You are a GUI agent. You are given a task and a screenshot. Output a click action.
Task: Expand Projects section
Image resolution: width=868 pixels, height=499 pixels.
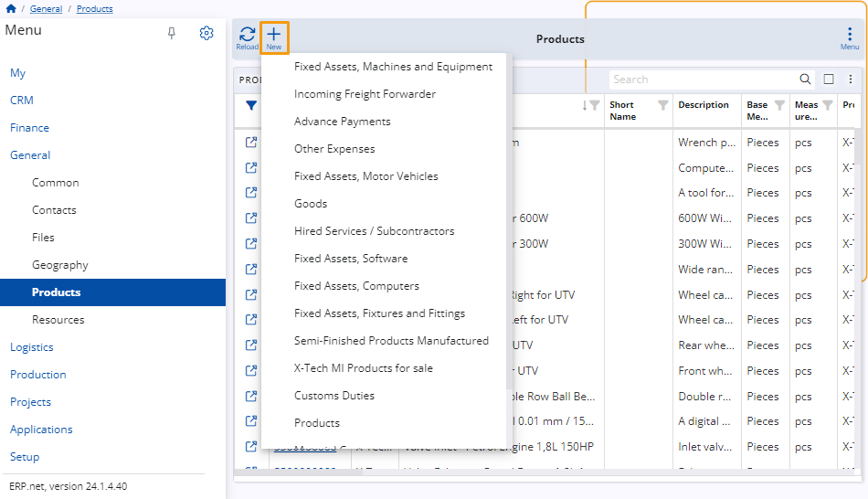30,402
